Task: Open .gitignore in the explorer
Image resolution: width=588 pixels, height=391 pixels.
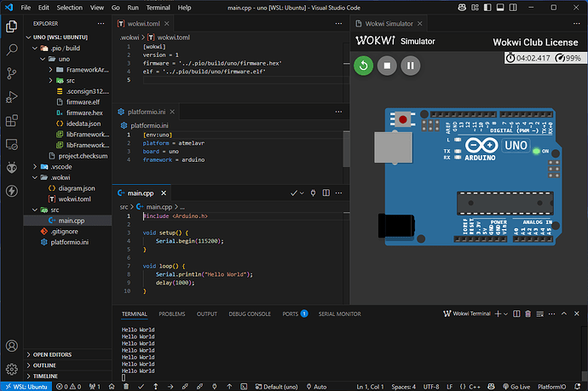Action: (68, 232)
